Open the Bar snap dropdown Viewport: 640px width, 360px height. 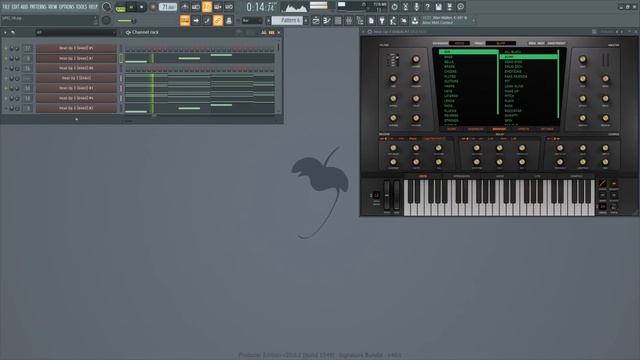pos(252,20)
